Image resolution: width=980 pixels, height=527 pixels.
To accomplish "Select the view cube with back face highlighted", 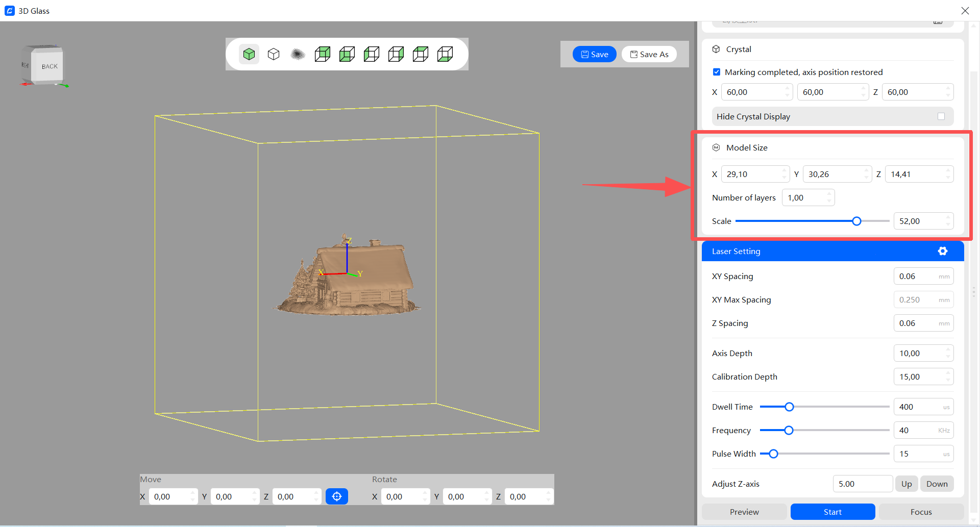I will click(323, 54).
